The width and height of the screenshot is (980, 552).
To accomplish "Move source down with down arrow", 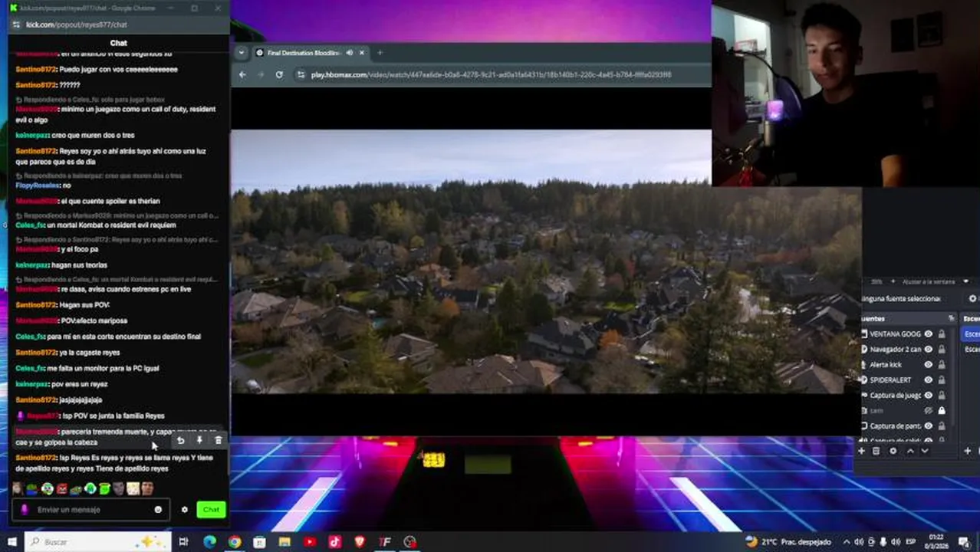I will coord(924,451).
